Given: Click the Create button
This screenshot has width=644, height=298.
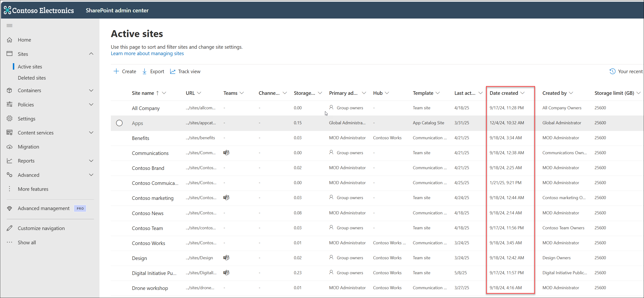Looking at the screenshot, I should point(125,72).
